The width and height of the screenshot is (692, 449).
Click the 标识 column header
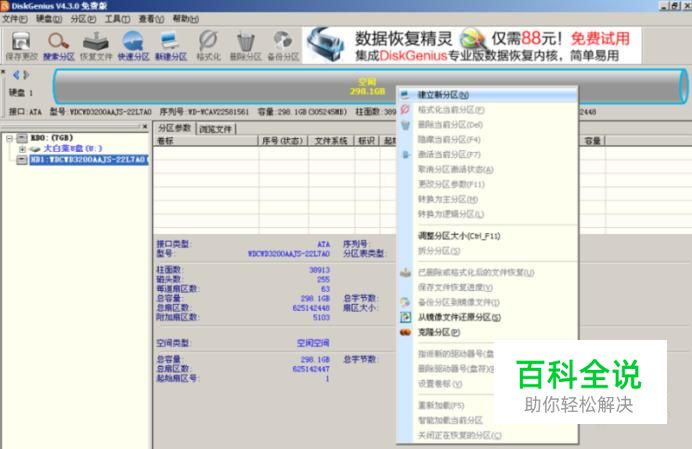click(x=366, y=141)
